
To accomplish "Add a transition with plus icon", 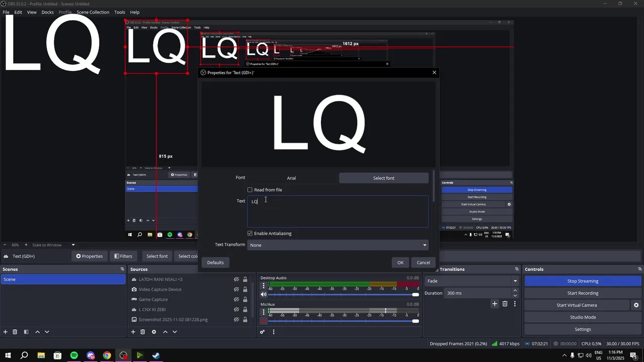I will click(x=495, y=304).
